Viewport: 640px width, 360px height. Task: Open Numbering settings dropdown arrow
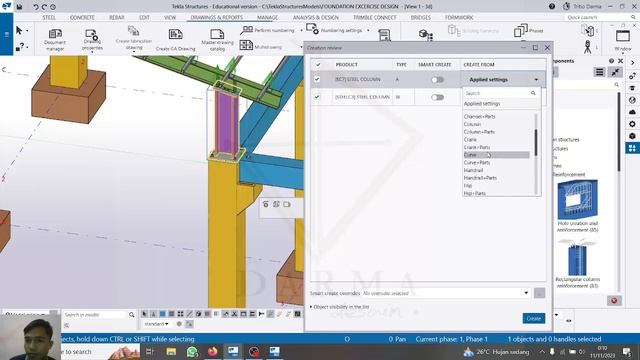click(x=368, y=30)
